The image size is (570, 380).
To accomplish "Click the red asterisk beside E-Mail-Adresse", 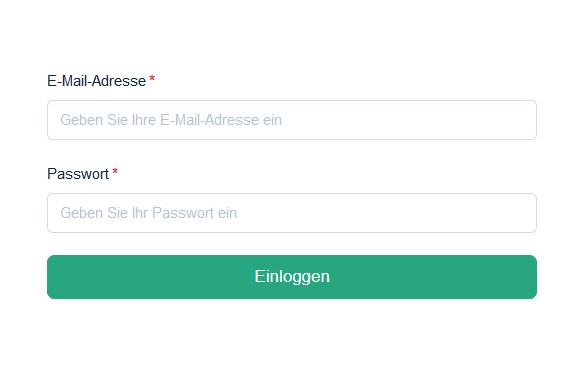I will click(x=152, y=79).
